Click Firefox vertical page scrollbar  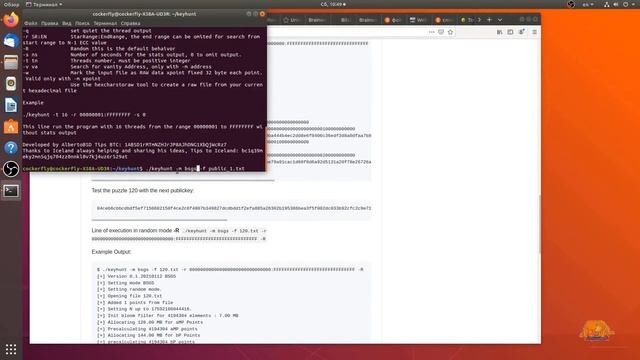pyautogui.click(x=540, y=224)
